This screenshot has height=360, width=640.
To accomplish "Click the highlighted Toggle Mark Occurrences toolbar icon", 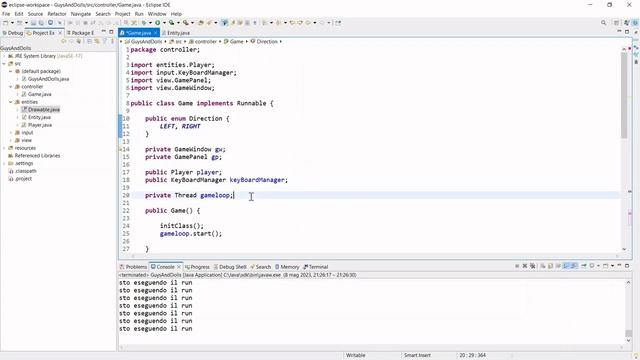I will coord(224,23).
